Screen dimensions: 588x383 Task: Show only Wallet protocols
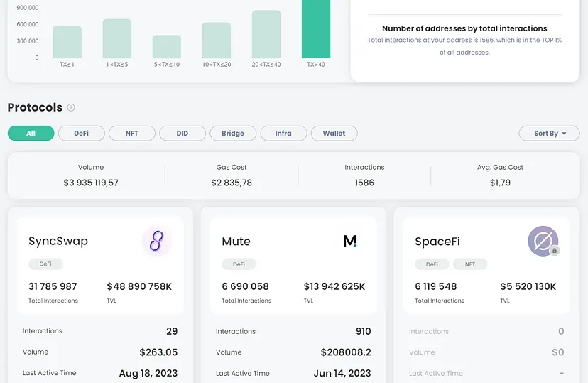[334, 133]
